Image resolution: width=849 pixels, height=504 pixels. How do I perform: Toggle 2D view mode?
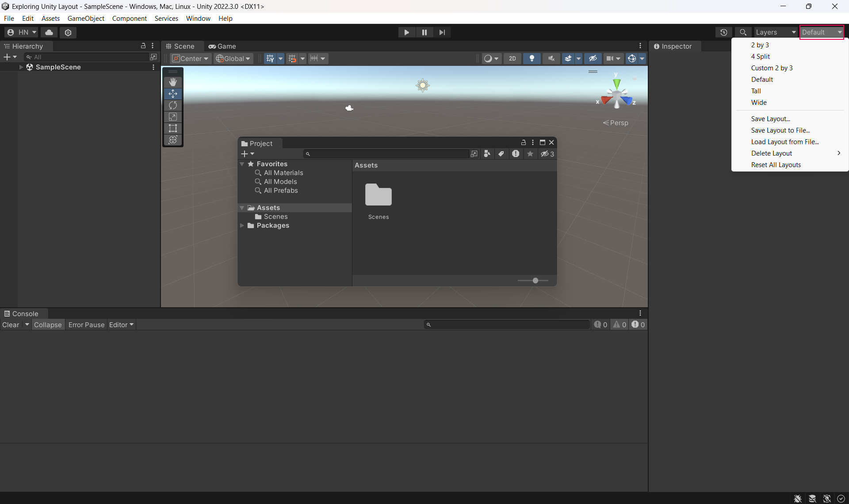tap(512, 58)
